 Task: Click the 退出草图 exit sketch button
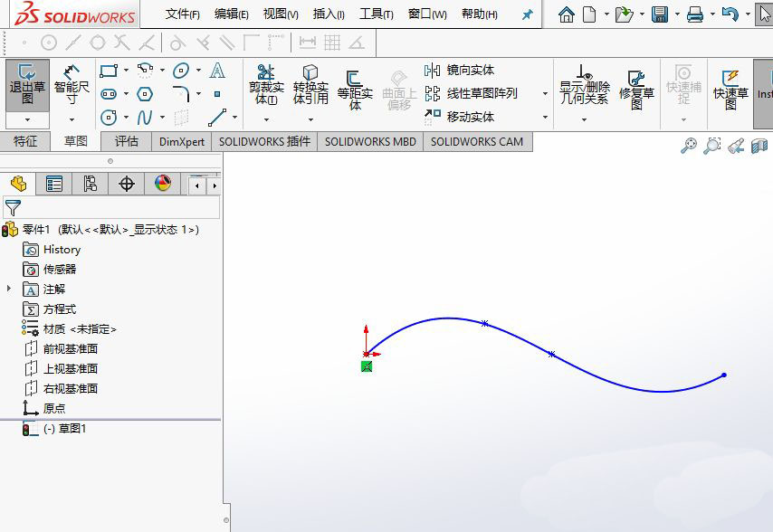(24, 86)
